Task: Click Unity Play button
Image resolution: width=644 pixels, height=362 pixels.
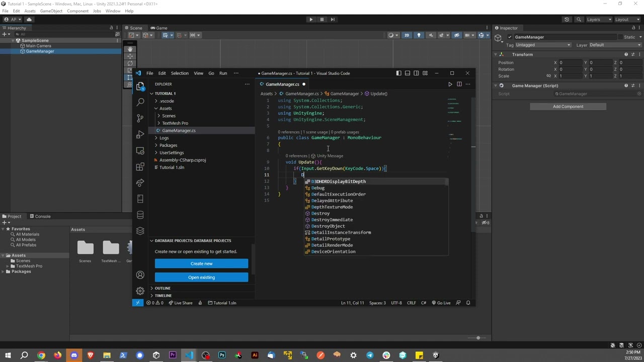Action: coord(310,20)
